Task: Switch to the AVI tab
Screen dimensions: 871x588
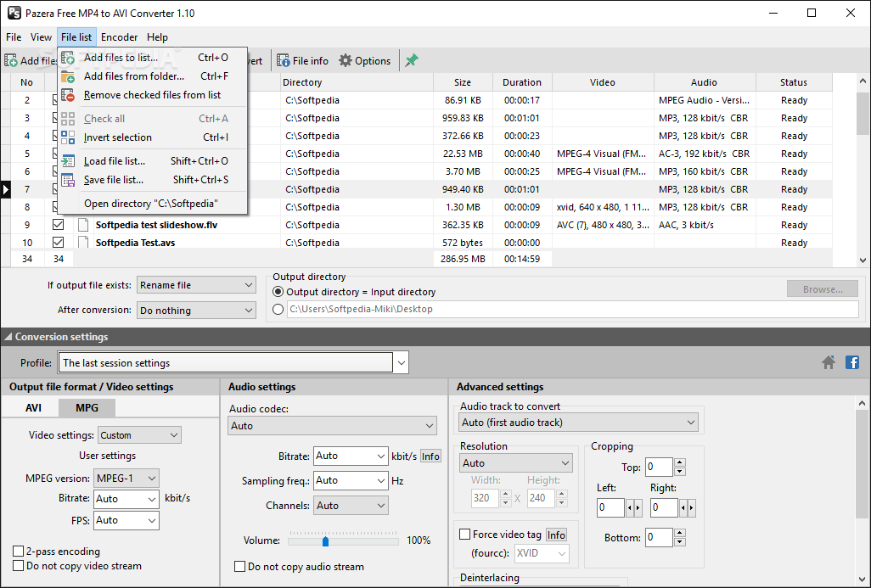Action: 33,407
